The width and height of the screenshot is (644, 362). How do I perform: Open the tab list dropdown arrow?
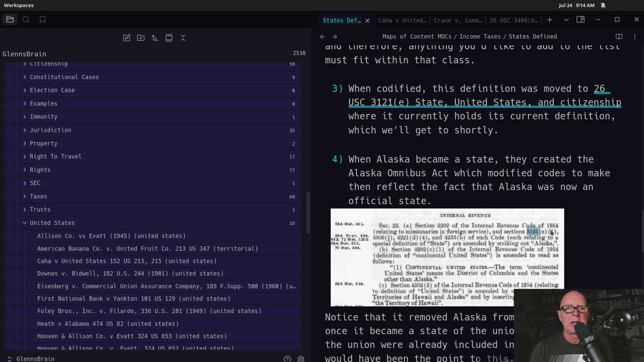click(x=566, y=20)
